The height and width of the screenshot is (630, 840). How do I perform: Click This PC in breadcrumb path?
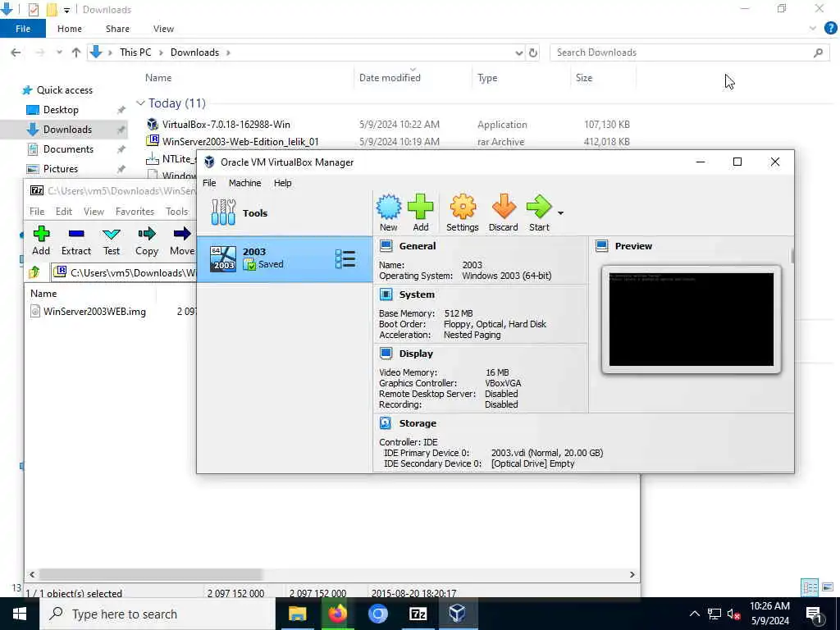tap(135, 52)
